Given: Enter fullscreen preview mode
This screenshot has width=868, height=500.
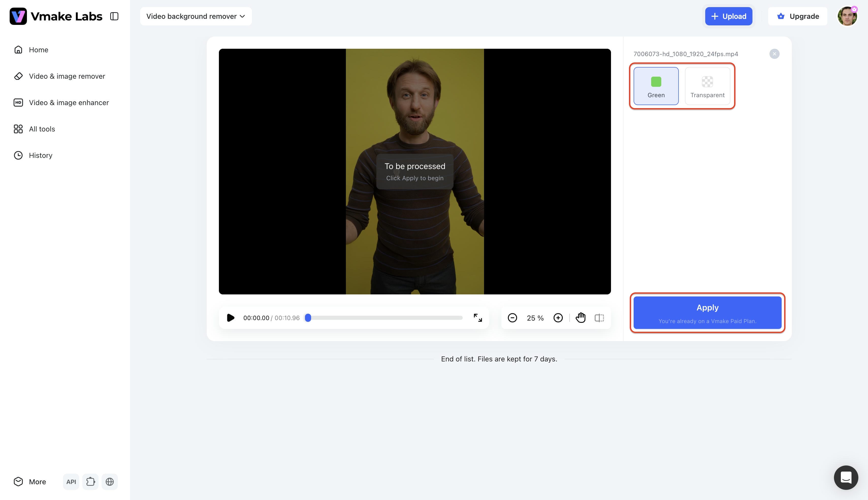Looking at the screenshot, I should click(478, 318).
